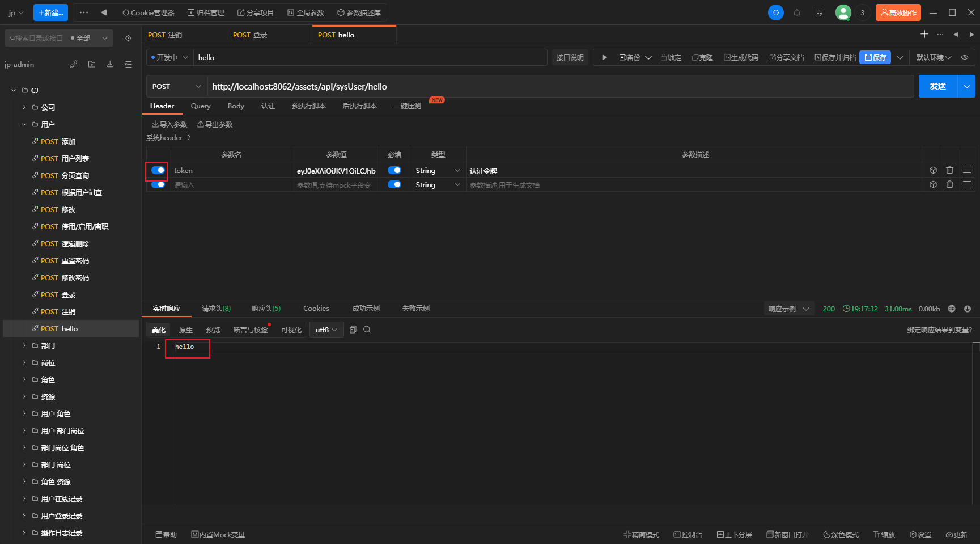Click the share icon next to jp-admin
This screenshot has width=980, height=544.
(x=74, y=64)
